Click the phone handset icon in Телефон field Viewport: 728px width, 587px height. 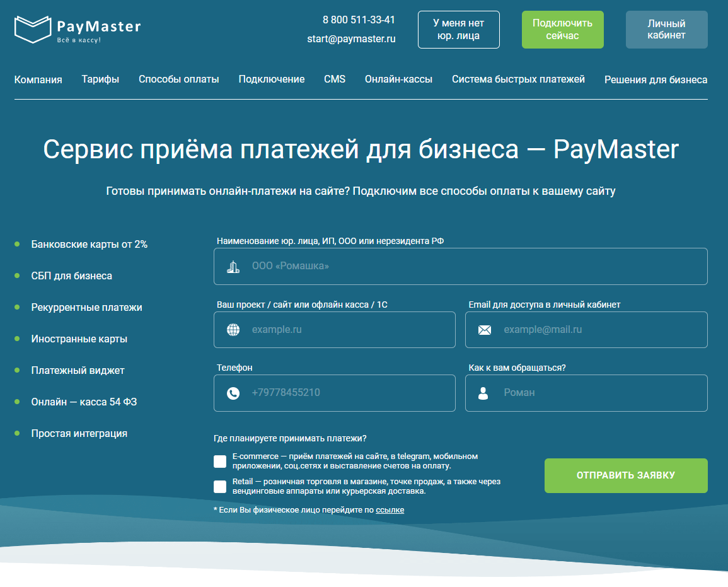tap(233, 392)
